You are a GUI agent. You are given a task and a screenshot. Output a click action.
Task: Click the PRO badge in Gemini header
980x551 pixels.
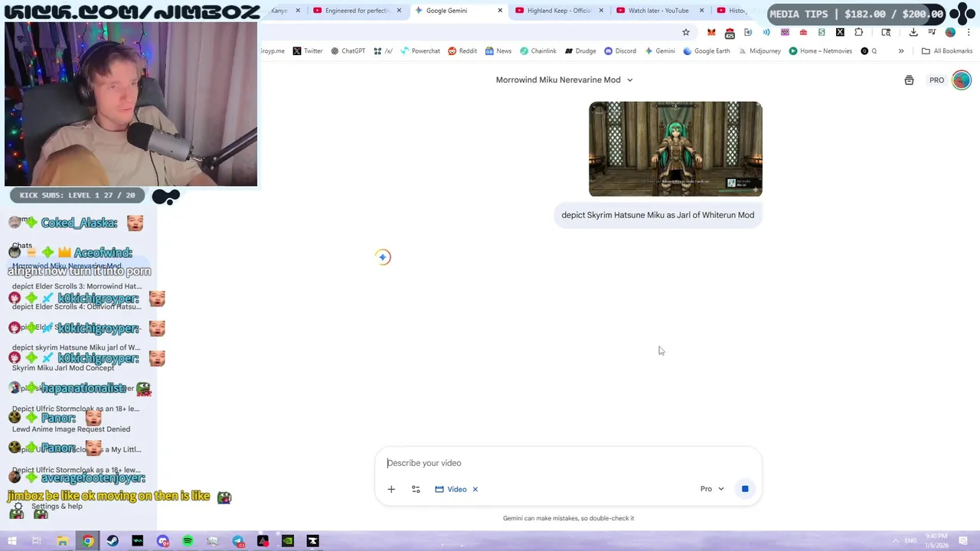[x=936, y=80]
